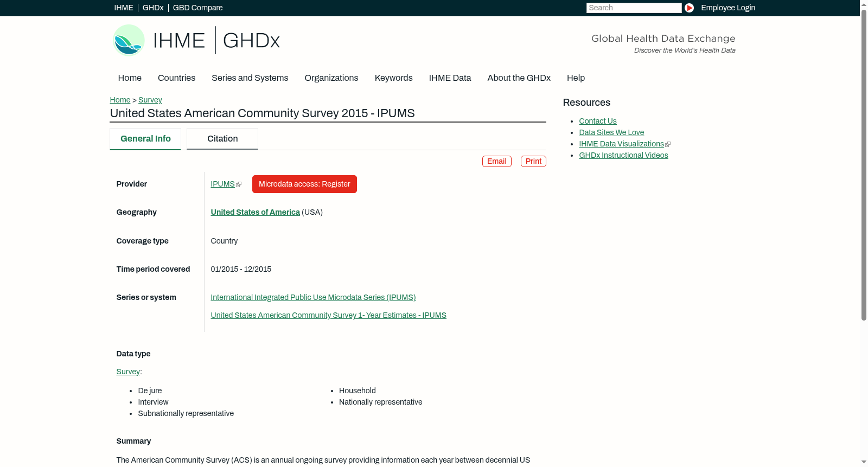This screenshot has height=467, width=868.
Task: Open Series and Systems menu item
Action: click(250, 78)
